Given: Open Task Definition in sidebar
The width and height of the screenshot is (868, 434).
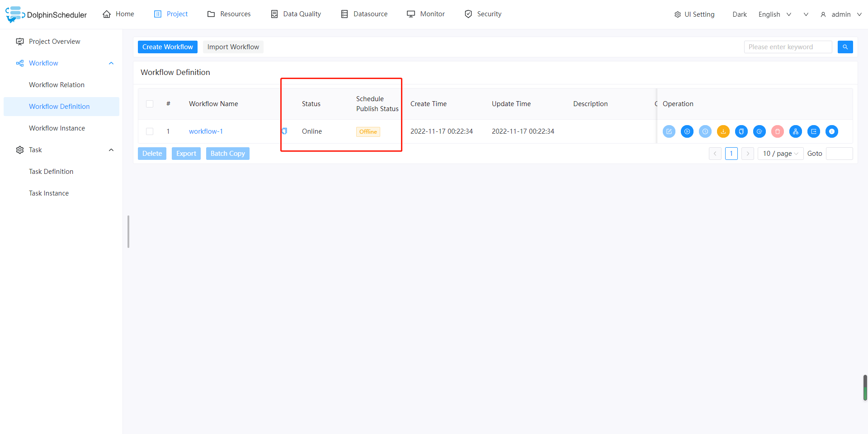Looking at the screenshot, I should (61, 172).
